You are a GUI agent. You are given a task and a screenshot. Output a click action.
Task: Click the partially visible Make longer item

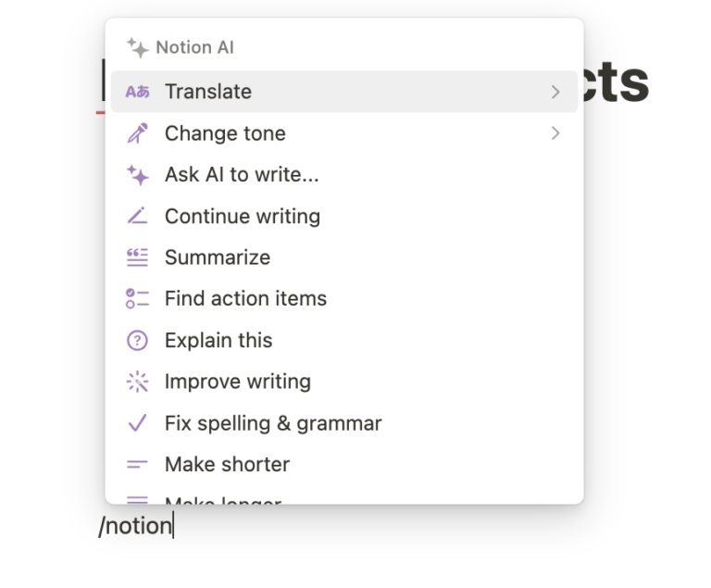tap(222, 500)
